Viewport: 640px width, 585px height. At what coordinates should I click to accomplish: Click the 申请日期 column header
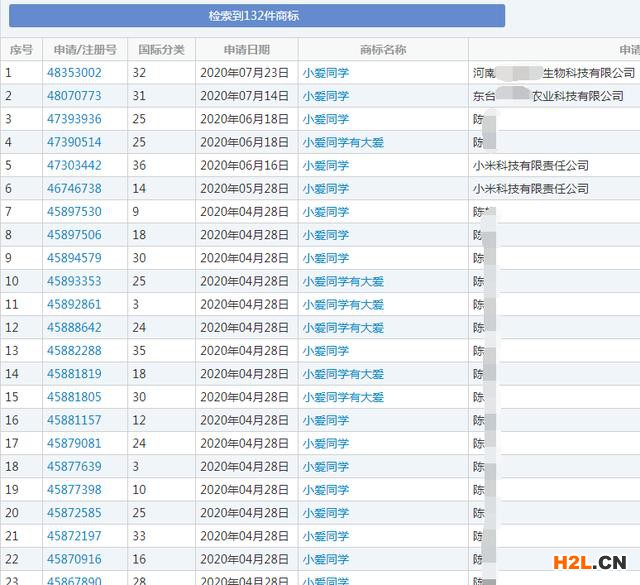click(247, 50)
